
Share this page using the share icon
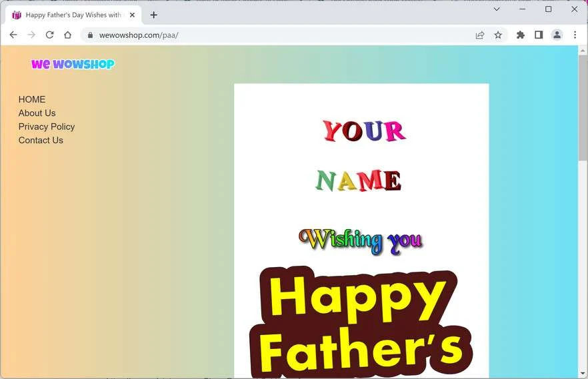pyautogui.click(x=479, y=35)
